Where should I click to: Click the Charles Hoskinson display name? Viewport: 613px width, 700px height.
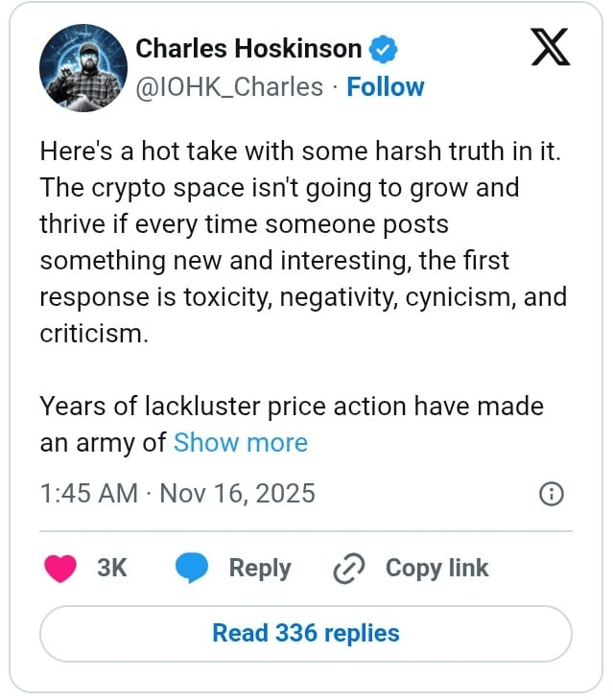pyautogui.click(x=248, y=48)
